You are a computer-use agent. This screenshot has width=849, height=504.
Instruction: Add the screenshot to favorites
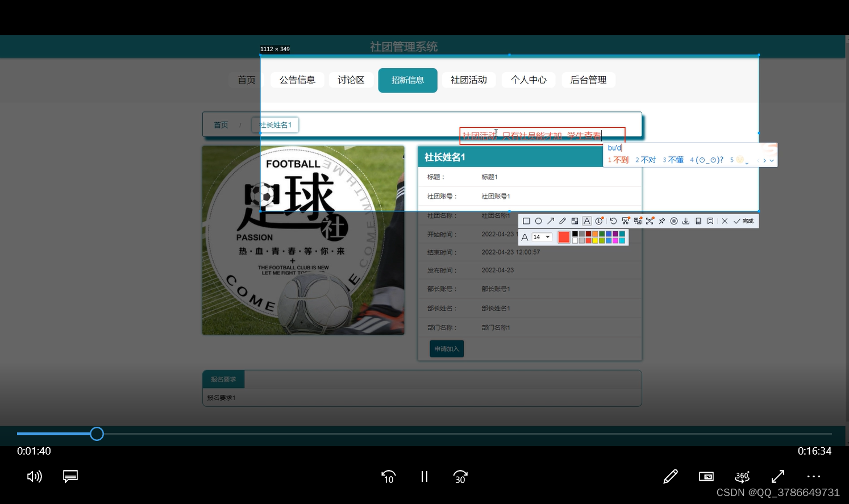click(710, 221)
